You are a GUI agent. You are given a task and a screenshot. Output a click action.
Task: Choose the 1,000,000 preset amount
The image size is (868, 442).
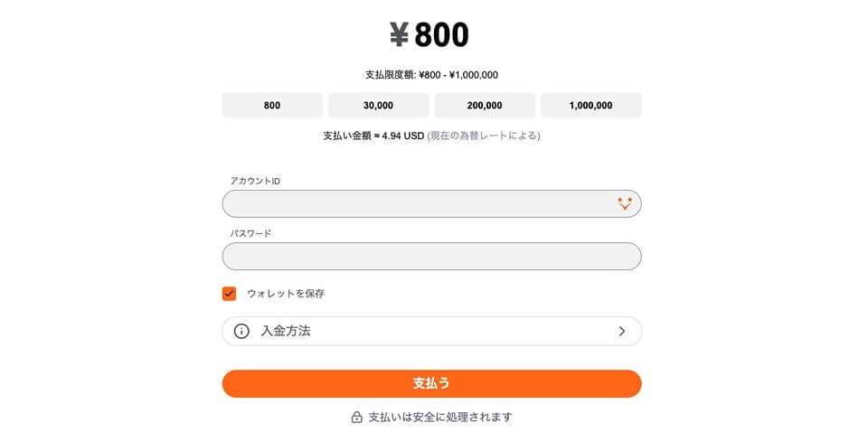591,105
